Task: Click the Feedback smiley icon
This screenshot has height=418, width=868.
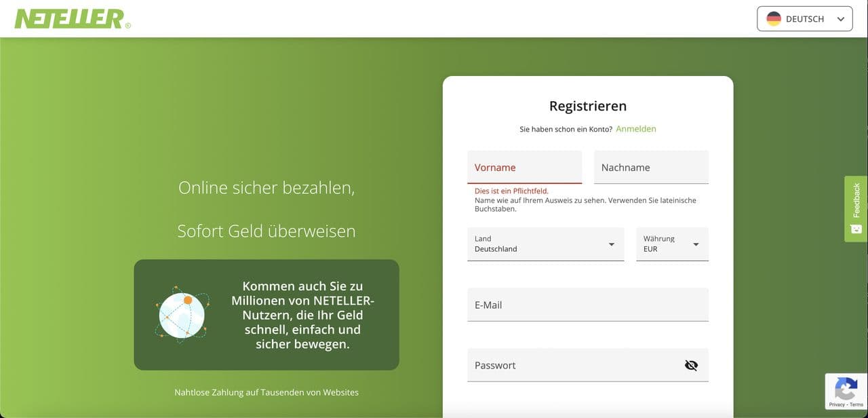Action: click(856, 229)
